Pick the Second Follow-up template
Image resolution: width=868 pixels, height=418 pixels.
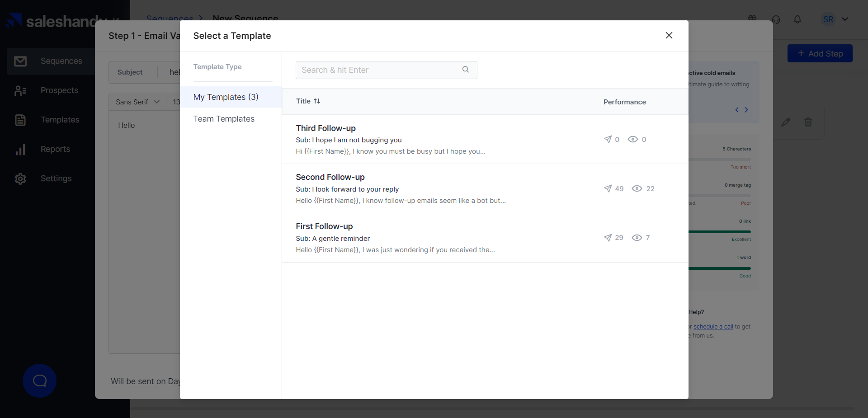pos(330,177)
